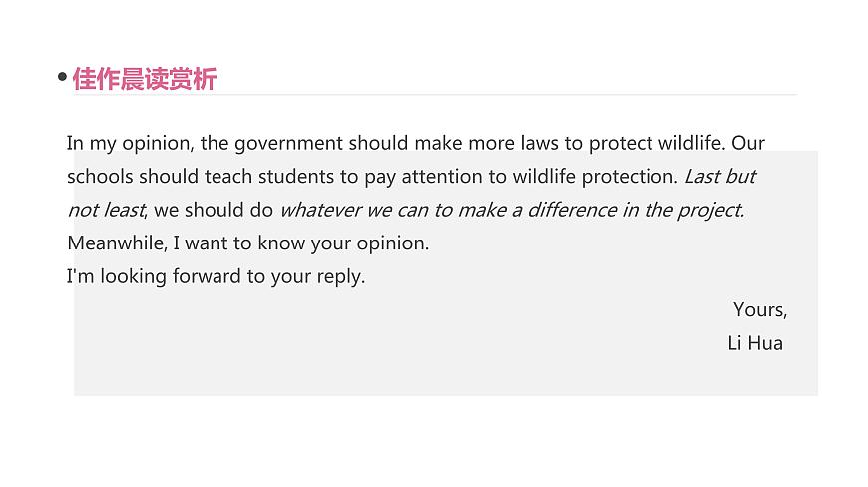The image size is (868, 487).
Task: Click the closing 'Yours,'
Action: point(760,310)
